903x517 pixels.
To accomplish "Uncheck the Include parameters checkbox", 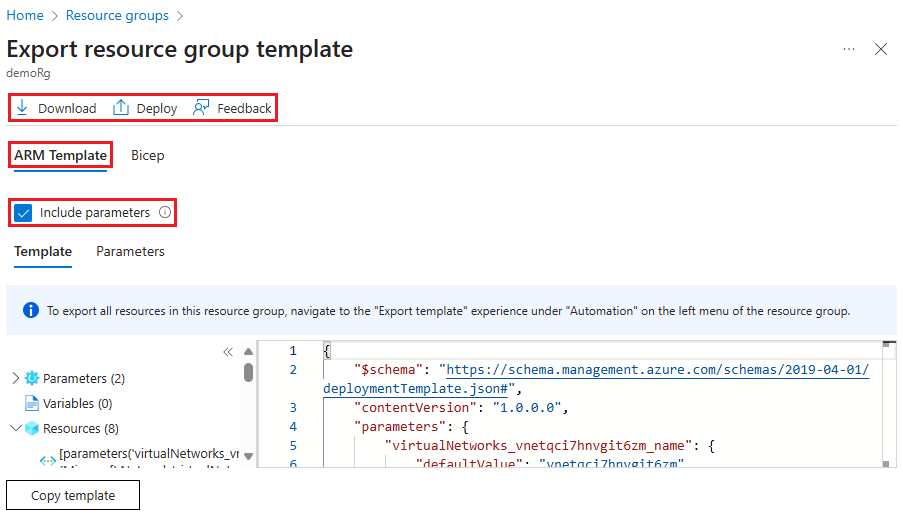I will coord(24,213).
